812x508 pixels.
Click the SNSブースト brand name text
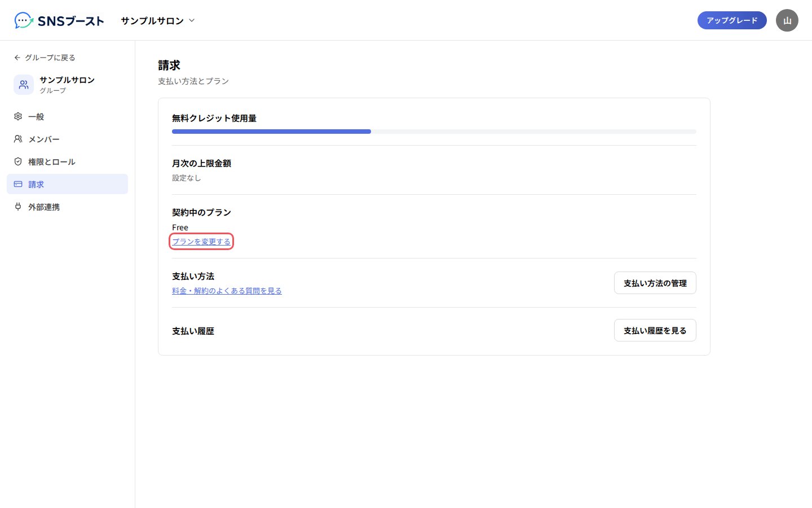point(71,21)
